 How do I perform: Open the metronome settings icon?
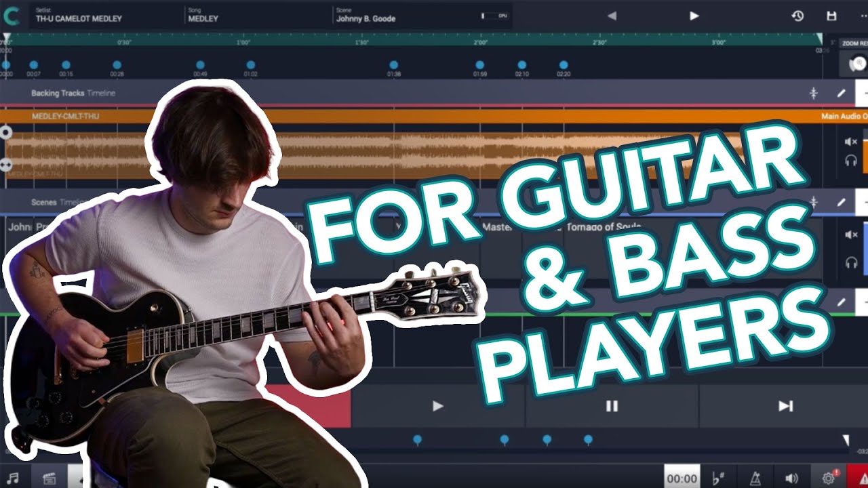(x=754, y=478)
